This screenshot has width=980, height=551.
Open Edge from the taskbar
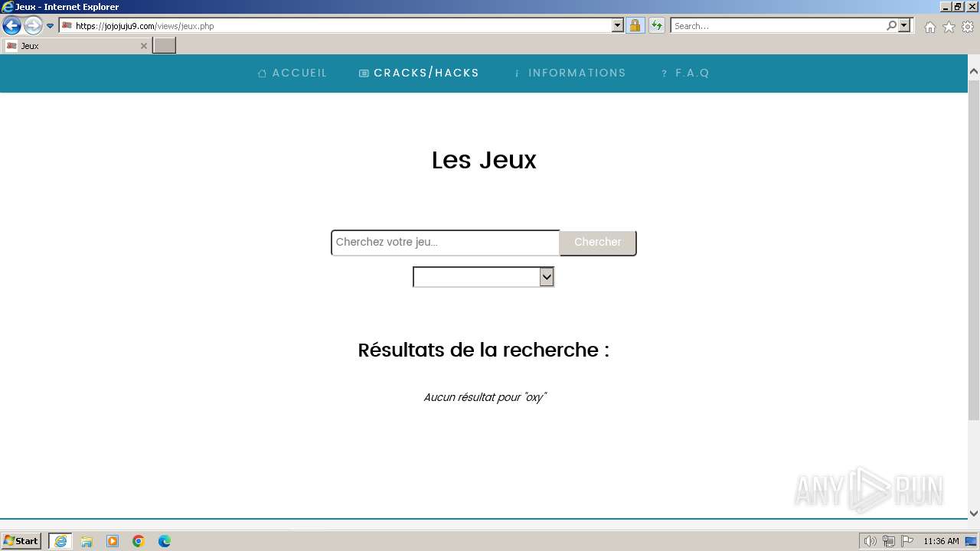tap(165, 541)
